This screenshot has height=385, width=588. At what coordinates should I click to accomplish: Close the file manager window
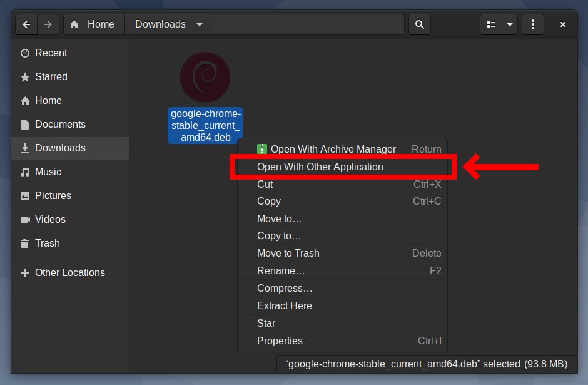pyautogui.click(x=562, y=24)
